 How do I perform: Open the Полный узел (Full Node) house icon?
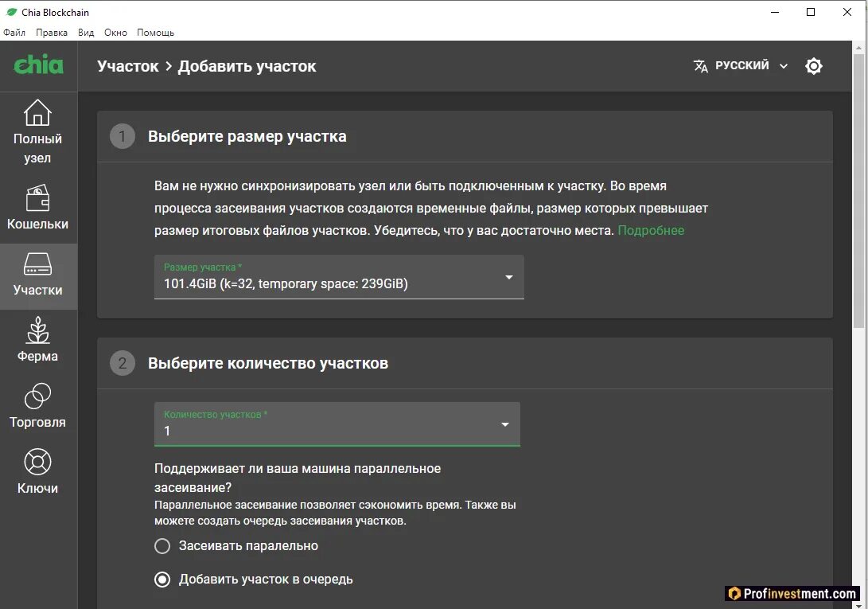click(x=37, y=113)
